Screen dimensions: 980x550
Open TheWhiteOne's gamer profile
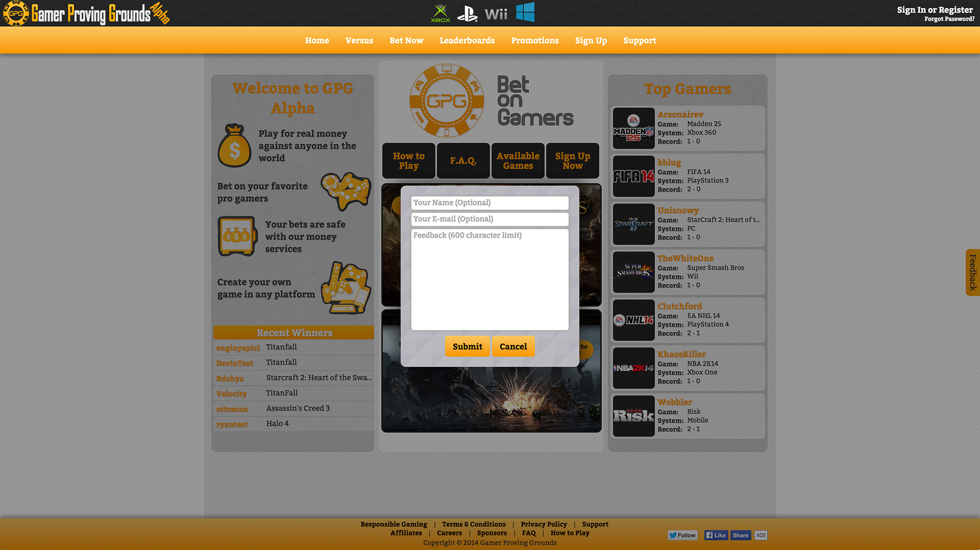(685, 258)
